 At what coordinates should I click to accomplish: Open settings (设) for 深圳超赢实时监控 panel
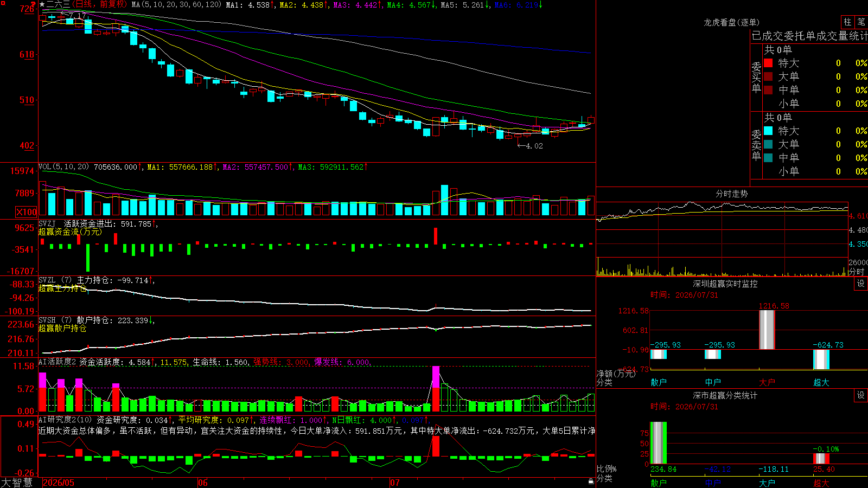(860, 284)
